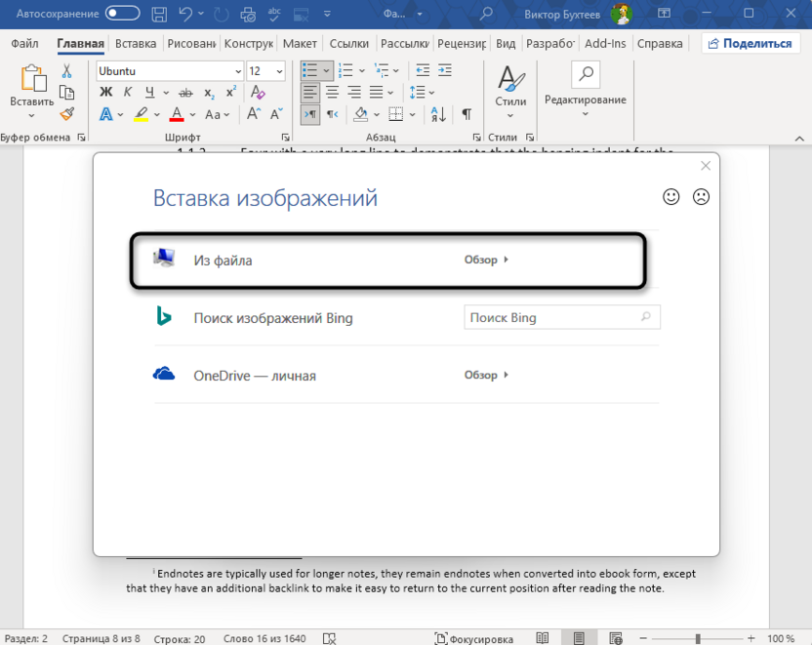This screenshot has width=812, height=645.
Task: Toggle bulleted list
Action: (309, 70)
